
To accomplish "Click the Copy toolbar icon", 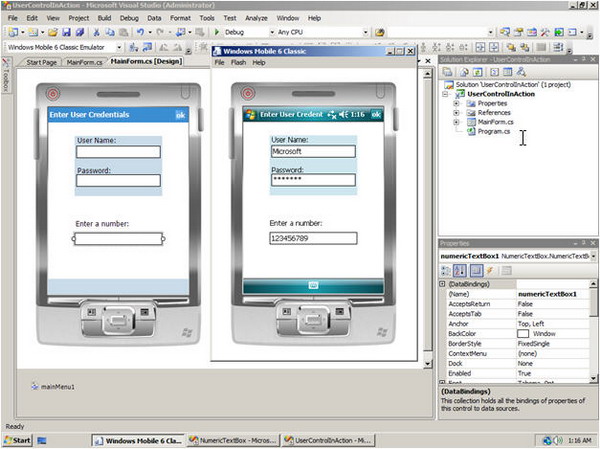I will [110, 32].
